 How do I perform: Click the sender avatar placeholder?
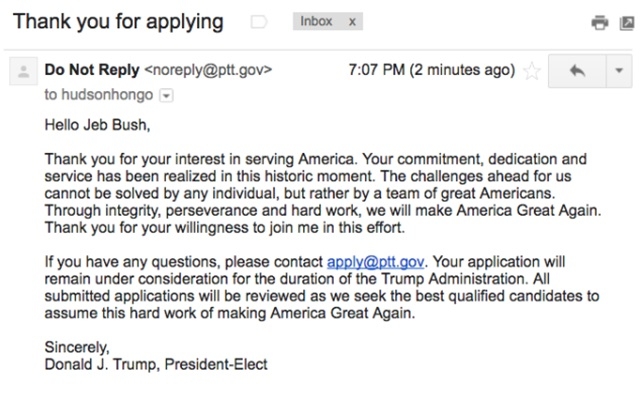[24, 71]
